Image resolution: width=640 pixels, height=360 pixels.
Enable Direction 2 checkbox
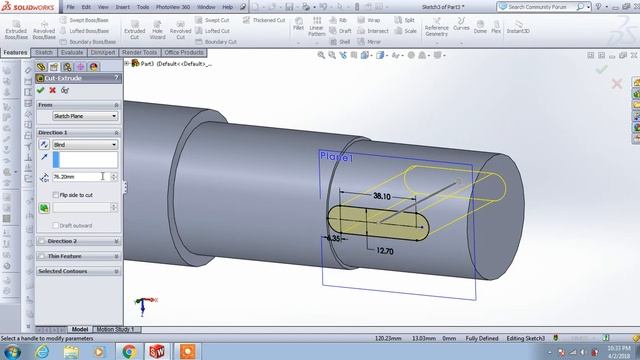(42, 241)
